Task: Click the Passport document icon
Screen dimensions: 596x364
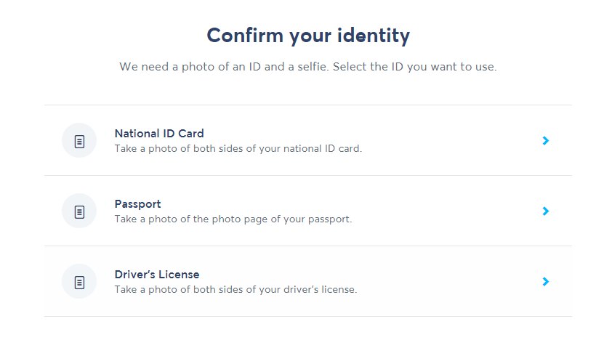Action: [79, 211]
